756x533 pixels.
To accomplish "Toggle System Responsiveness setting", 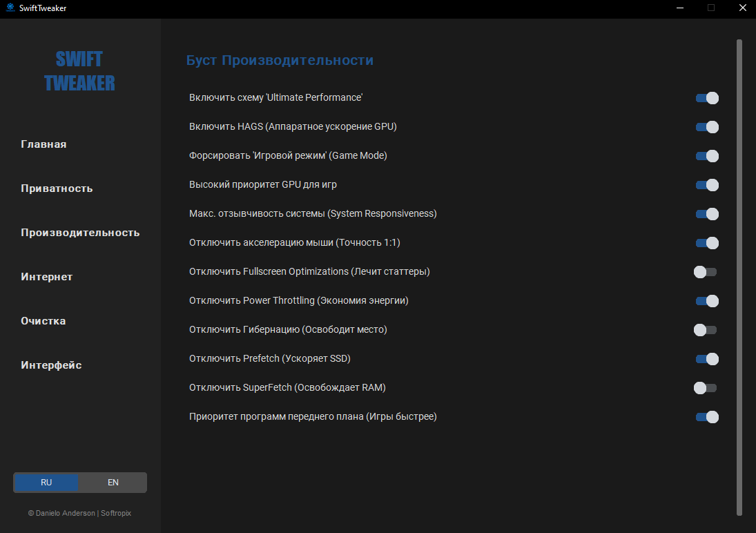I will 707,214.
